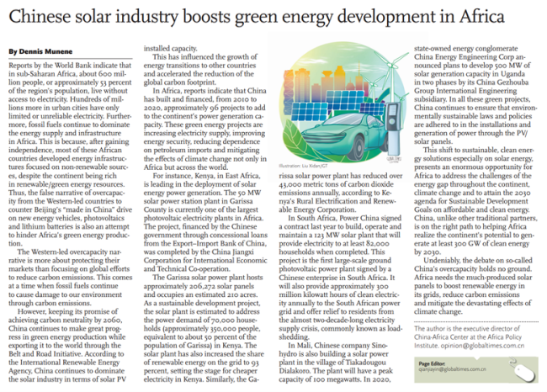Click the line "from the Export–Import Bank of China,"
Screen dimensions: 547x392
(205, 243)
